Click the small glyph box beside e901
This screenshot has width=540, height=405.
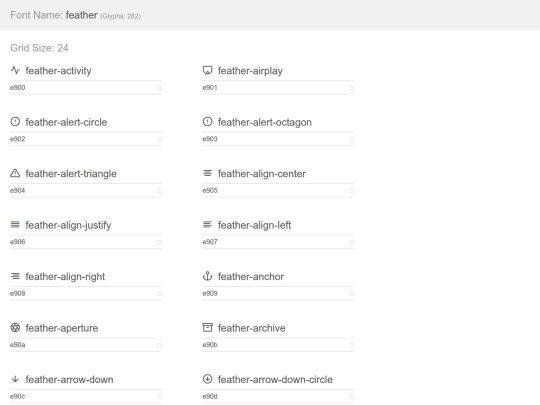click(x=352, y=87)
